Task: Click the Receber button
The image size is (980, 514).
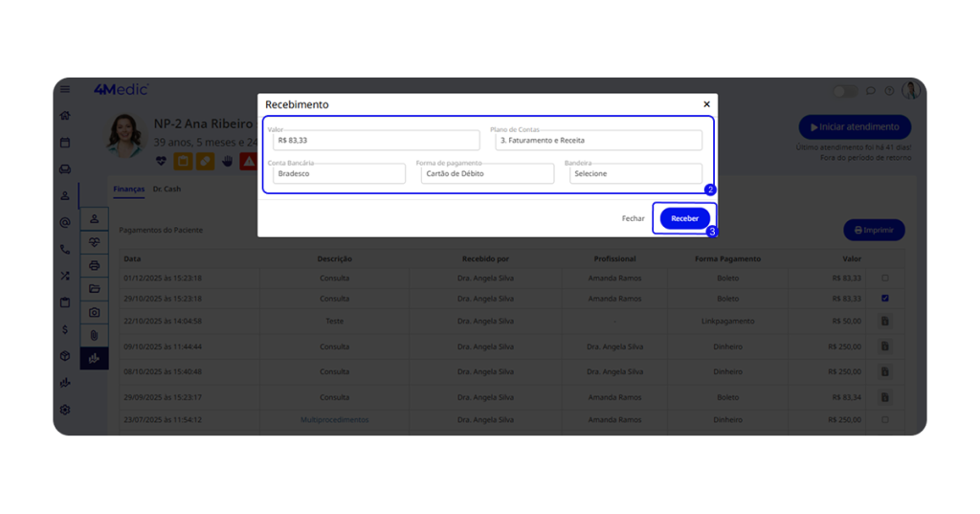Action: click(684, 218)
